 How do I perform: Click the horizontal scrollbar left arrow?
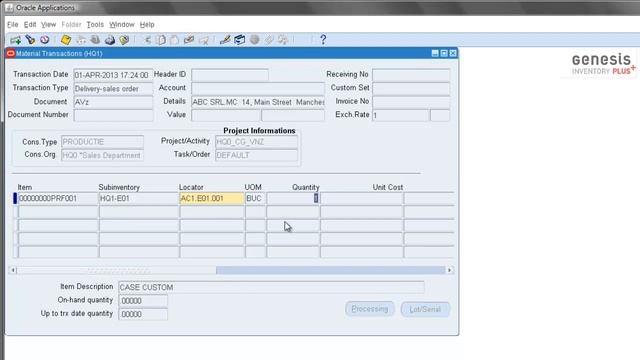(x=13, y=270)
